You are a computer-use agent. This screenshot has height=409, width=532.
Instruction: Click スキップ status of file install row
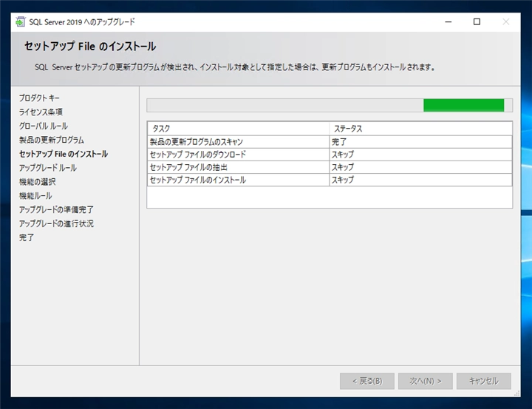tap(343, 180)
